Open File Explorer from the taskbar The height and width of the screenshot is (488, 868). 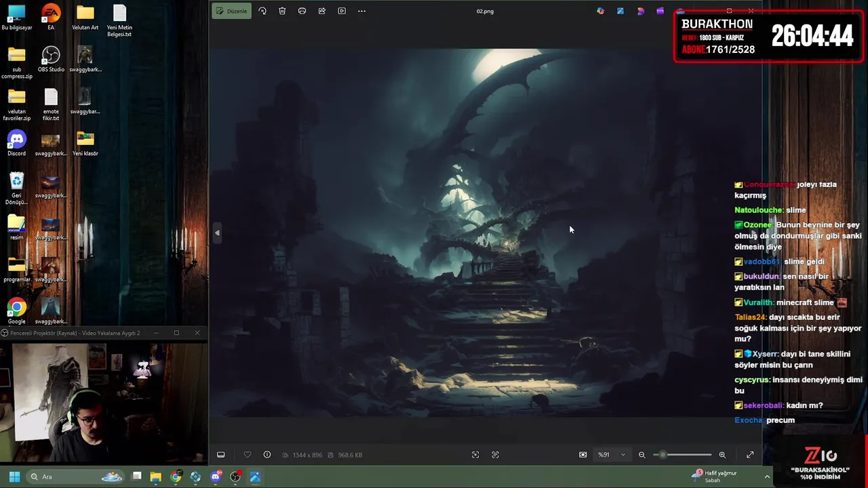pos(156,476)
